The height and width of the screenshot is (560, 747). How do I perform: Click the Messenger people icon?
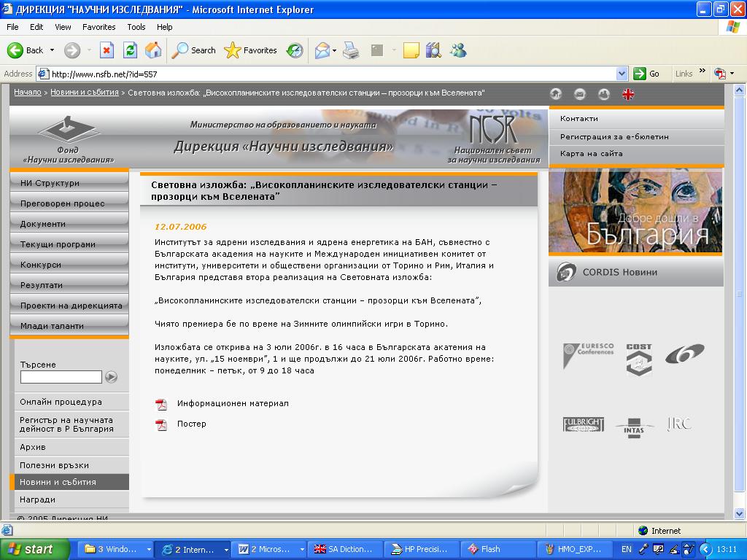click(458, 50)
